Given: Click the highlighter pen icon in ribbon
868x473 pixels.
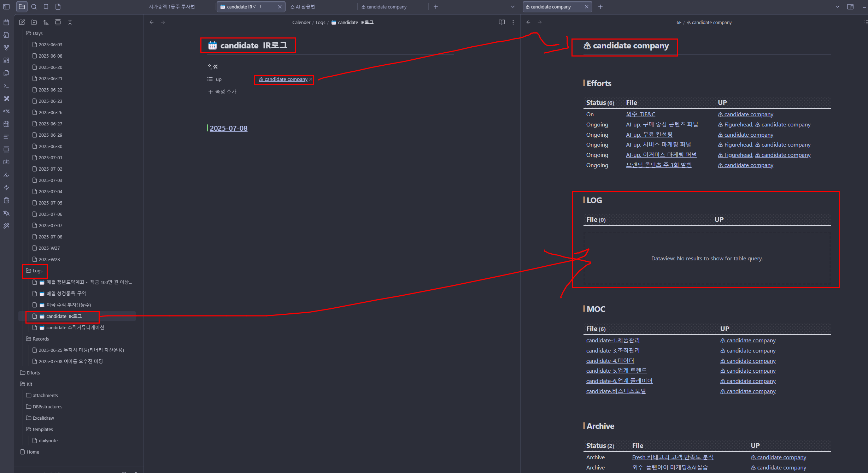Looking at the screenshot, I should coord(6,175).
